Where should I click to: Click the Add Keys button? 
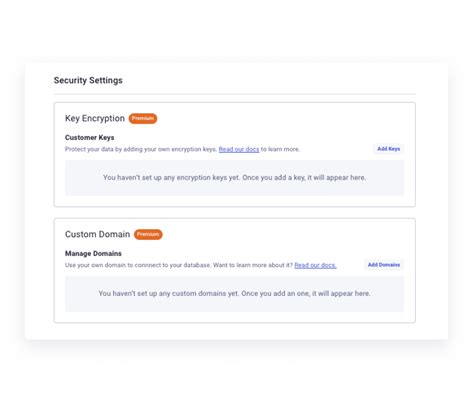(x=388, y=149)
